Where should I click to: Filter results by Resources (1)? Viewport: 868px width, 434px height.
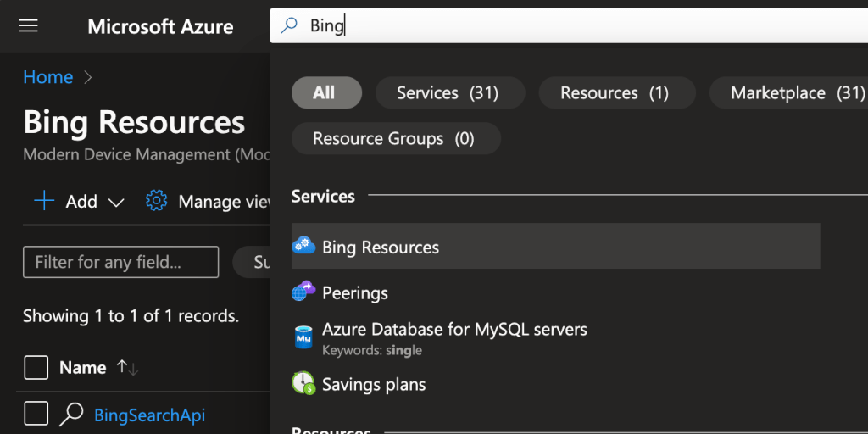pyautogui.click(x=616, y=92)
